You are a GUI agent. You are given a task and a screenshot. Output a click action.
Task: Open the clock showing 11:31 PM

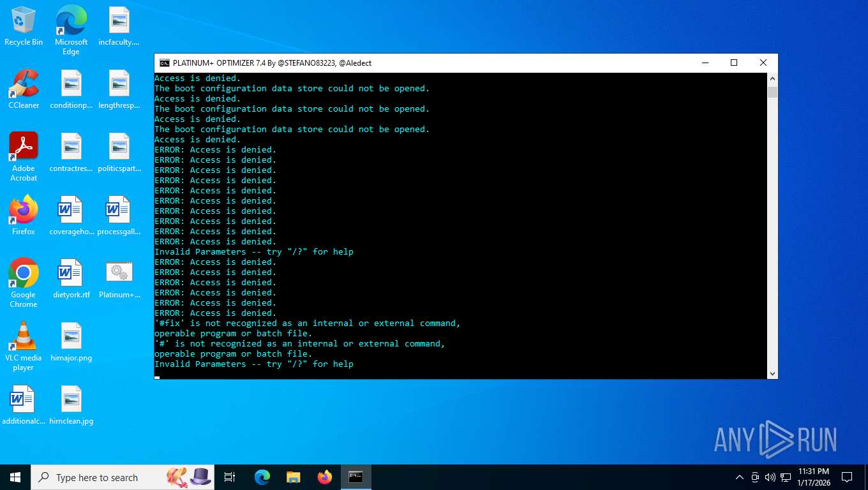coord(814,477)
